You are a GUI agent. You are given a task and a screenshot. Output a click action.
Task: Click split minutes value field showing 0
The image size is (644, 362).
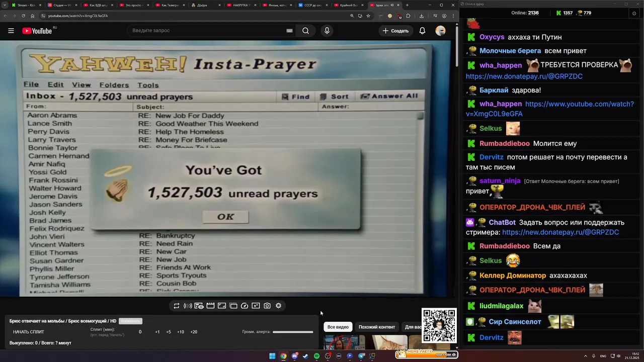140,332
